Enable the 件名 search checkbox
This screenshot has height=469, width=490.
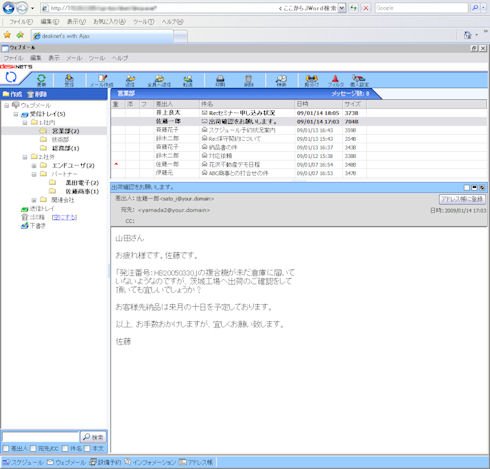(x=65, y=449)
